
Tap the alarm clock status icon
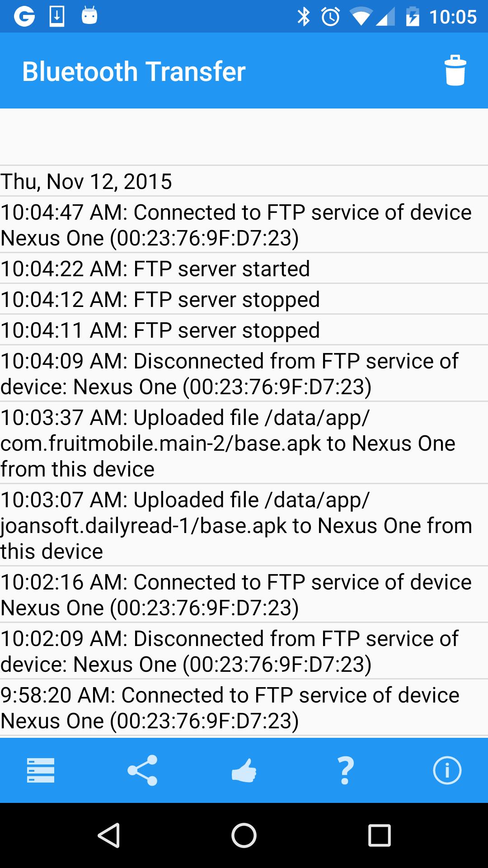[330, 17]
